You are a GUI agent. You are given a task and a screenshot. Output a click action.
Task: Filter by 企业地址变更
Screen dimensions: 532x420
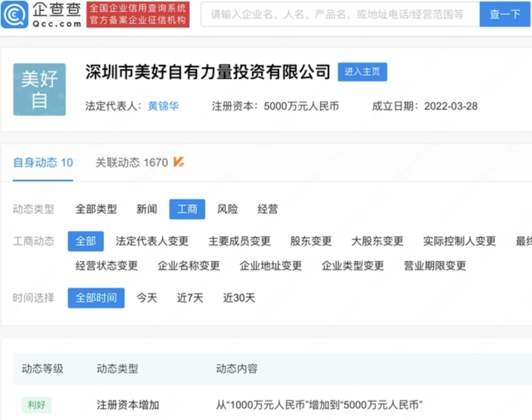271,266
